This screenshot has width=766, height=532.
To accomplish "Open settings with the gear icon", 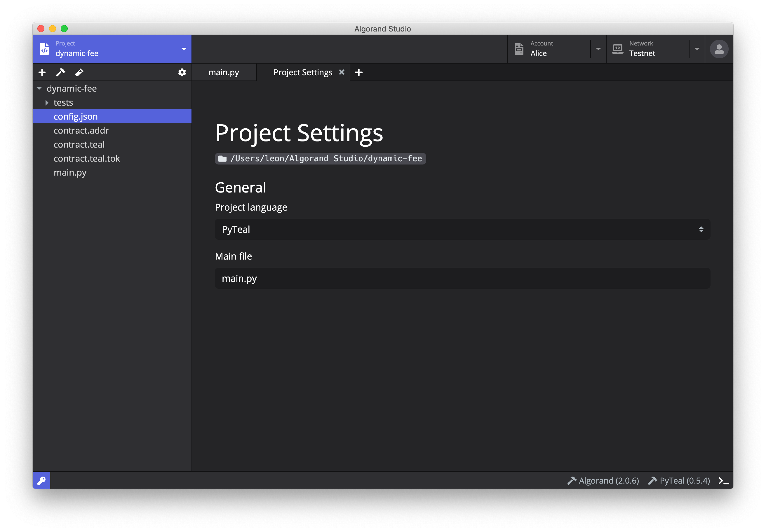I will [182, 72].
